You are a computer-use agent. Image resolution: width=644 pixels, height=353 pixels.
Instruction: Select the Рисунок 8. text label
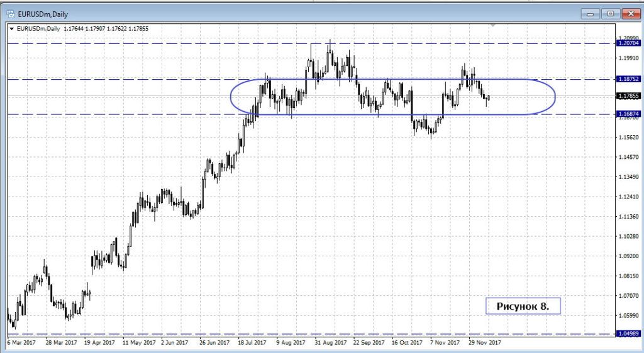pos(523,306)
